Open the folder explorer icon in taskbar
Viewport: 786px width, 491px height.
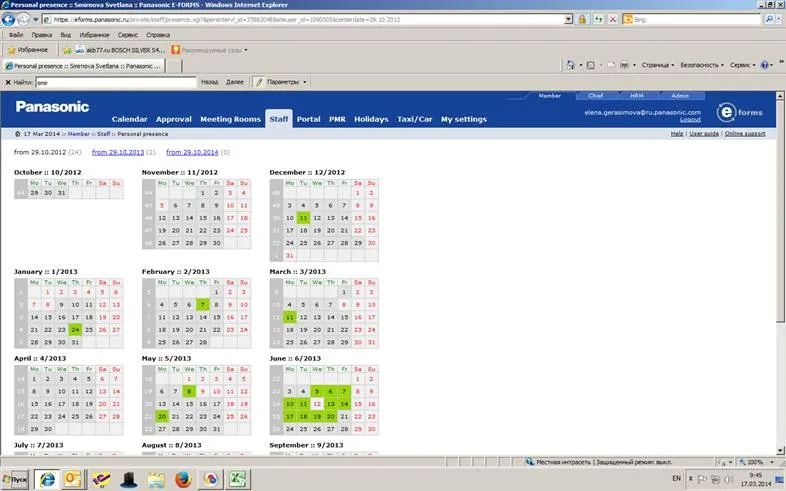pyautogui.click(x=156, y=479)
